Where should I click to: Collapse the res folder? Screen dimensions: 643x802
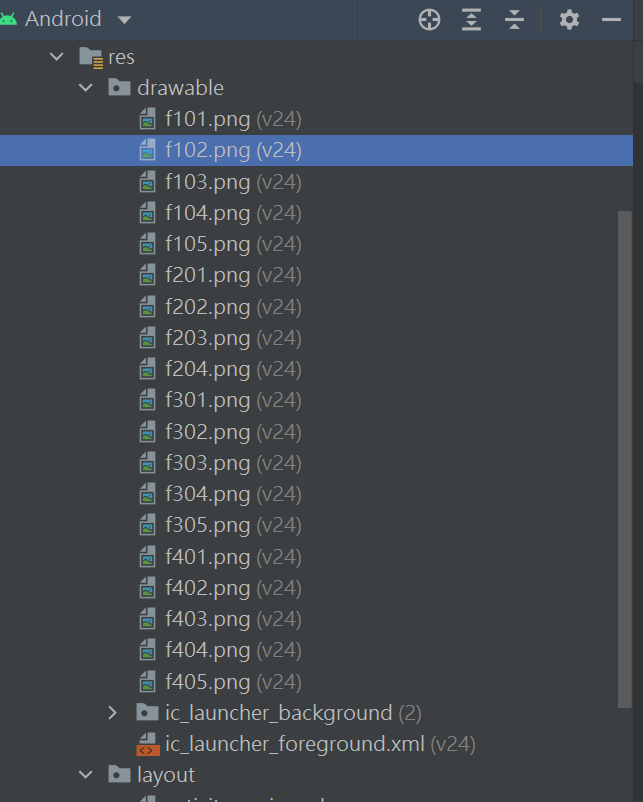(56, 56)
